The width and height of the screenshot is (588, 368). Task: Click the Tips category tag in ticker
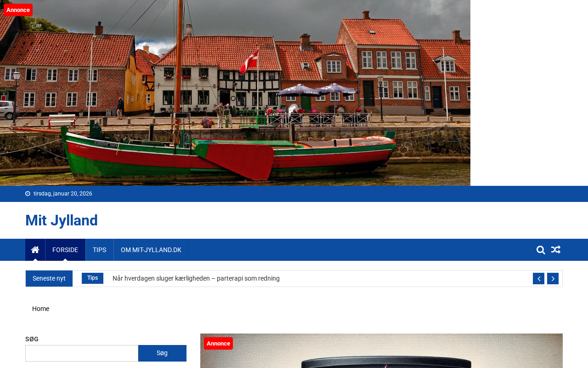(92, 278)
